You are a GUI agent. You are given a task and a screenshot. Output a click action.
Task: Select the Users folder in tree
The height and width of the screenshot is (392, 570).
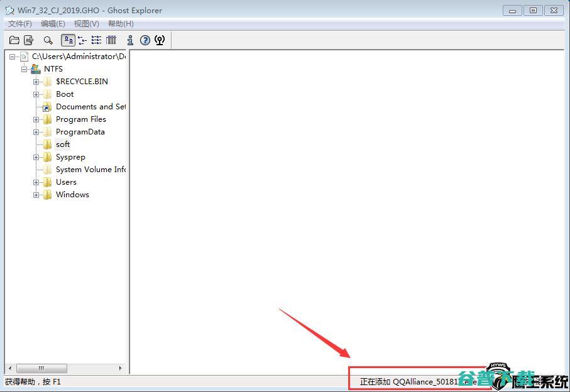tap(66, 182)
